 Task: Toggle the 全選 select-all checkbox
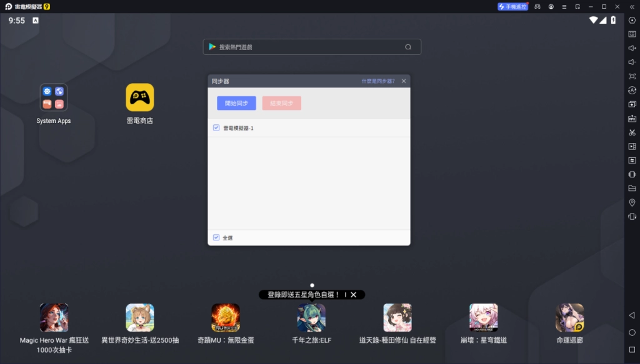click(216, 237)
